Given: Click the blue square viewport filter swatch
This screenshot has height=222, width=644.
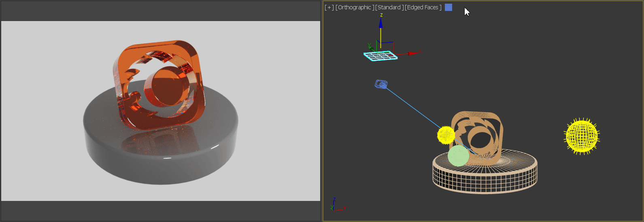Looking at the screenshot, I should coord(448,7).
